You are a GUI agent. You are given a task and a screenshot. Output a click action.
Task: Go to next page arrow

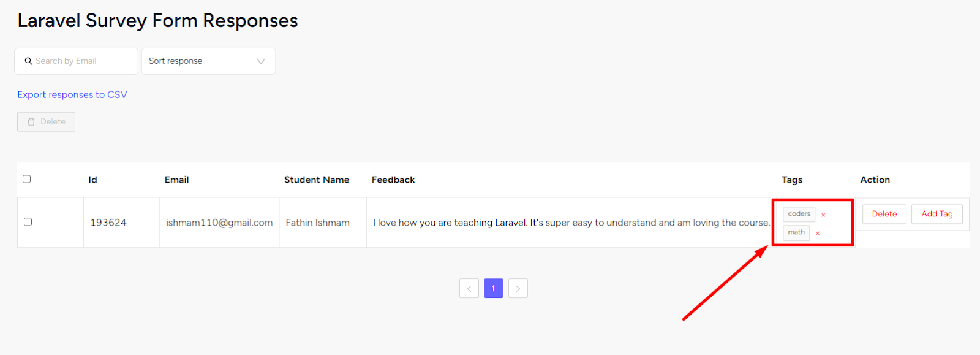point(518,288)
